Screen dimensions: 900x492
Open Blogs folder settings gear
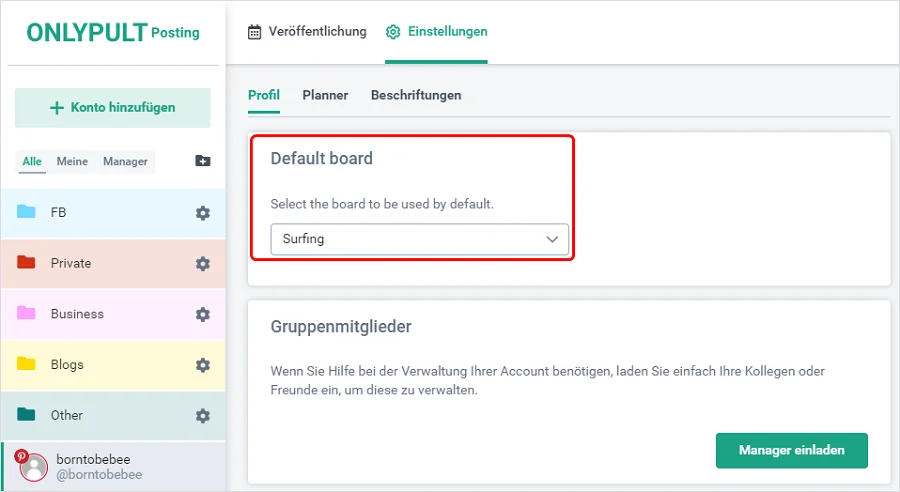[x=203, y=365]
